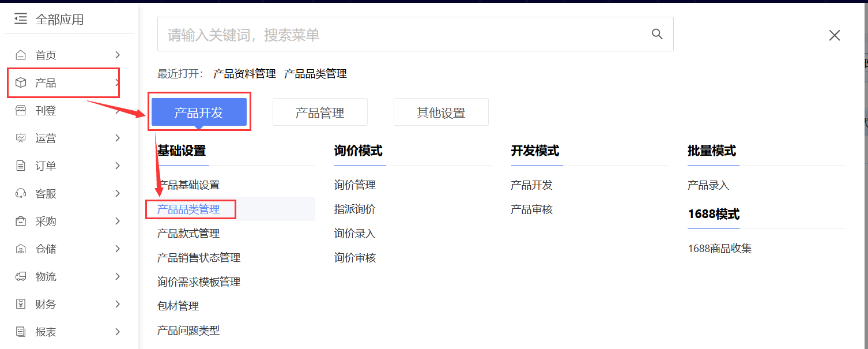This screenshot has height=349, width=868.
Task: Open the 刊登 publishing icon
Action: 20,110
